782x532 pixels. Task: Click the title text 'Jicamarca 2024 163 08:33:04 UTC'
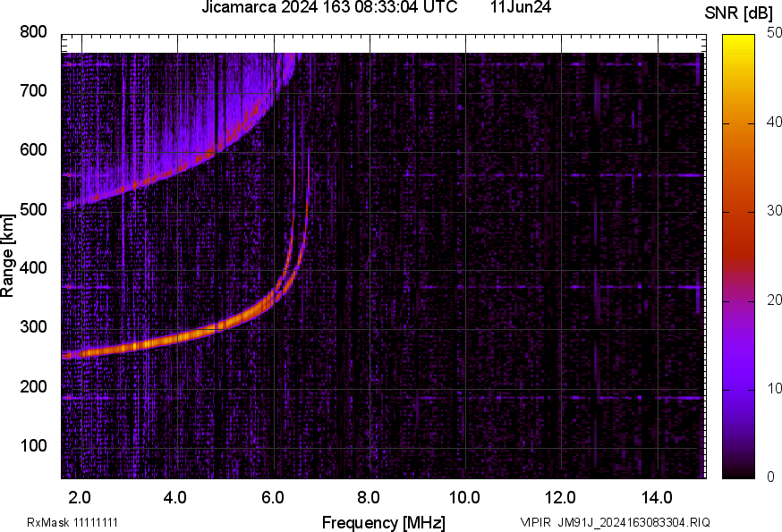329,7
